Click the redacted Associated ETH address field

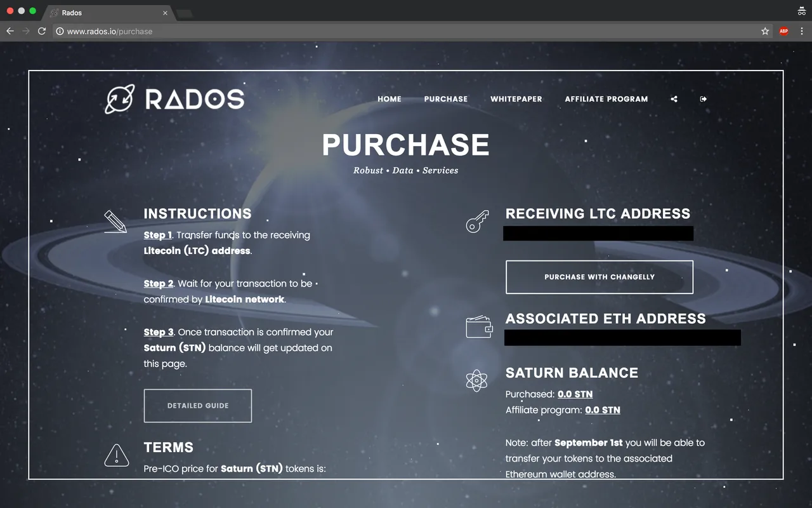click(x=622, y=337)
